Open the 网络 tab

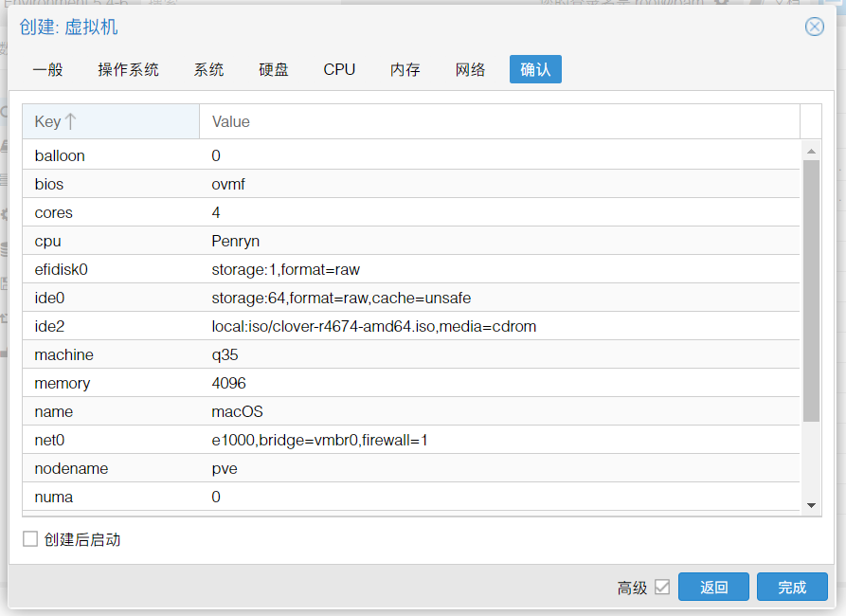(x=470, y=69)
